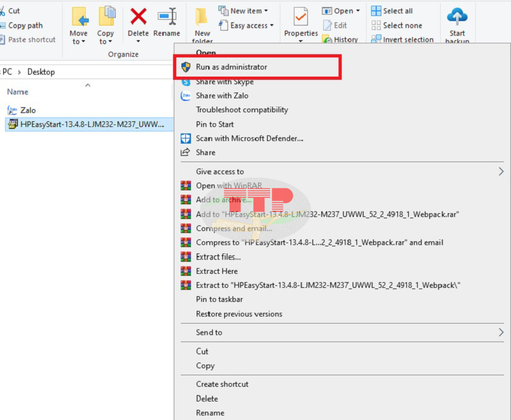Choose Extract Here
511x420 pixels.
pyautogui.click(x=217, y=271)
